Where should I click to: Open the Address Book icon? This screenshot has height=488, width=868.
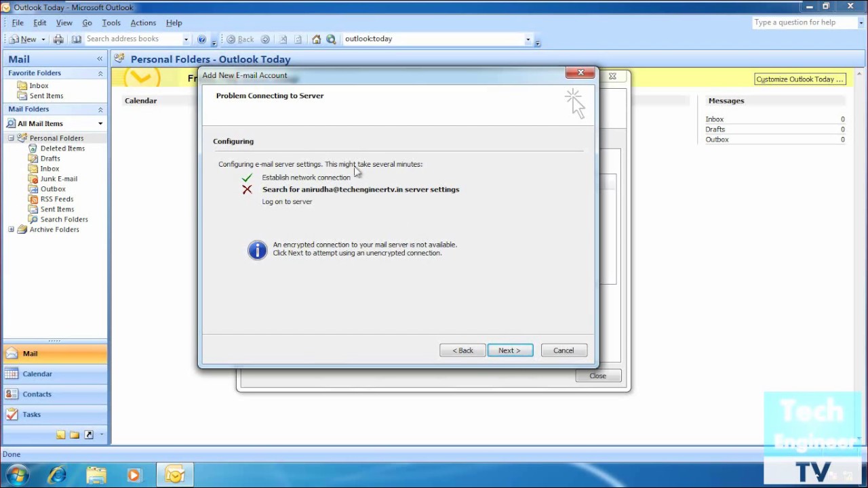77,39
